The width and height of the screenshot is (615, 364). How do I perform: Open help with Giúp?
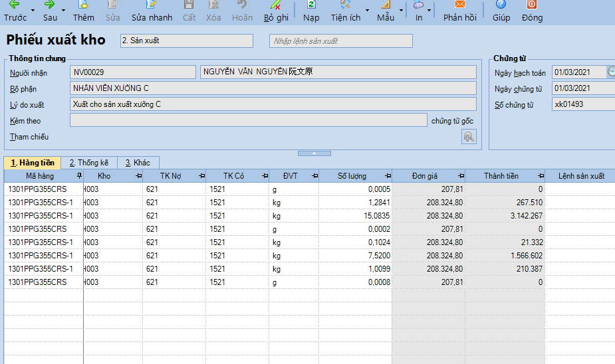point(501,11)
